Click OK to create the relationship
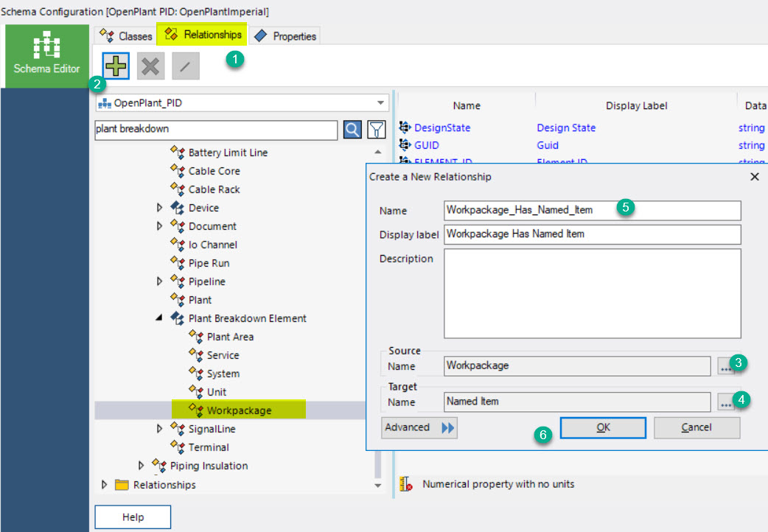The height and width of the screenshot is (532, 768). click(603, 427)
